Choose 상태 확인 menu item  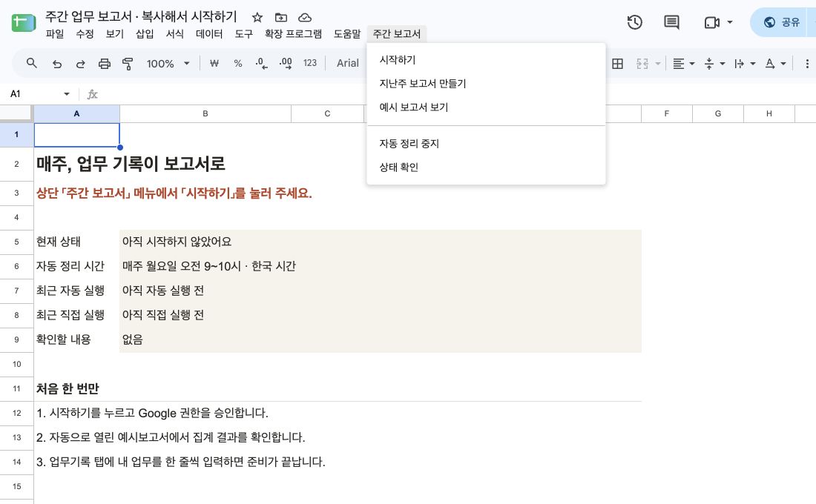(x=486, y=168)
